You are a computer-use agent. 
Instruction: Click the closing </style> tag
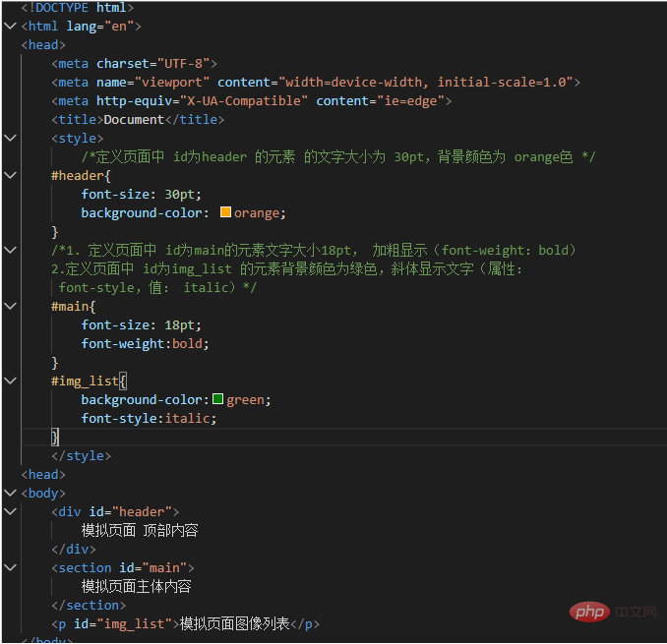coord(82,455)
